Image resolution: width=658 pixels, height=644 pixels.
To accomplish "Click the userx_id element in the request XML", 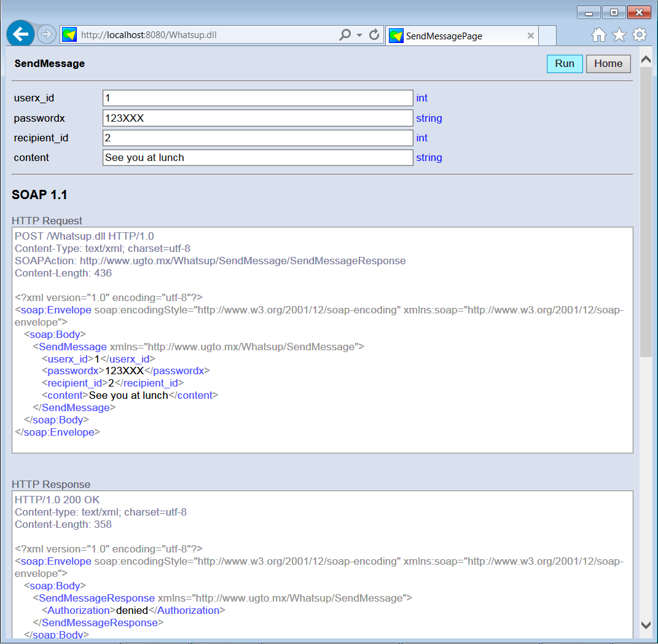I will 99,359.
